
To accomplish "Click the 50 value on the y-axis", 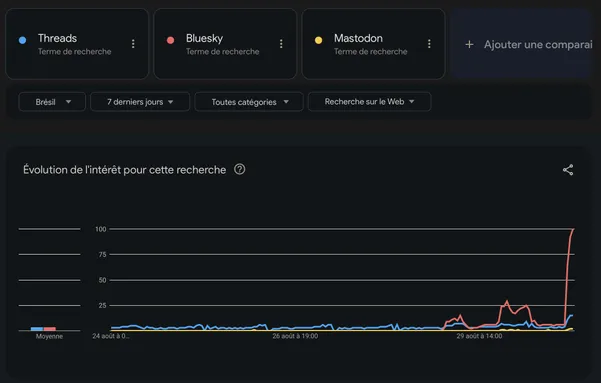I will tap(102, 280).
